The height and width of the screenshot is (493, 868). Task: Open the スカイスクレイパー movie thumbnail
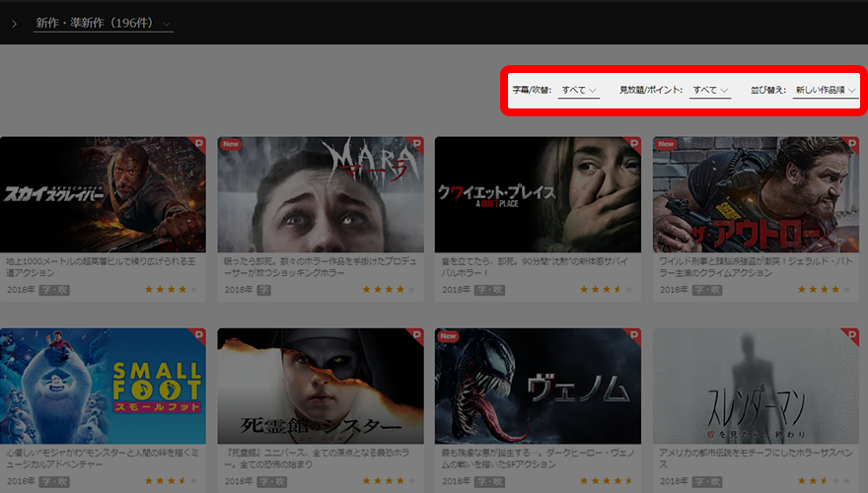point(103,195)
